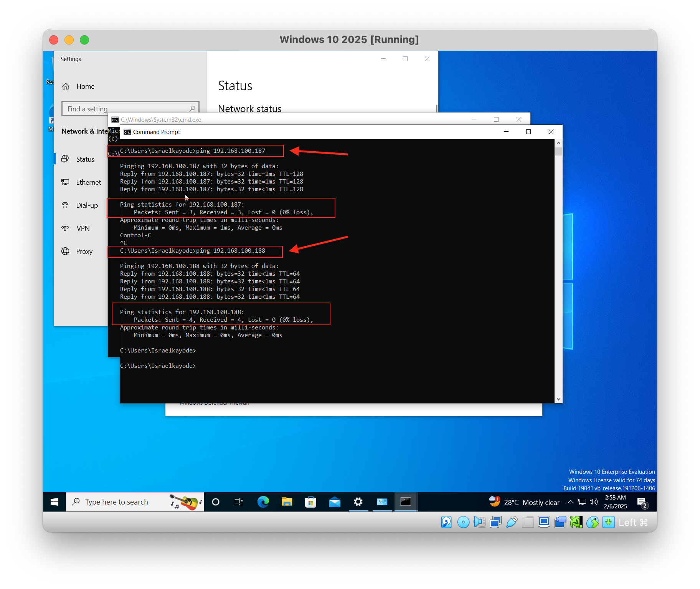Open Cortana circle on taskbar

point(216,502)
